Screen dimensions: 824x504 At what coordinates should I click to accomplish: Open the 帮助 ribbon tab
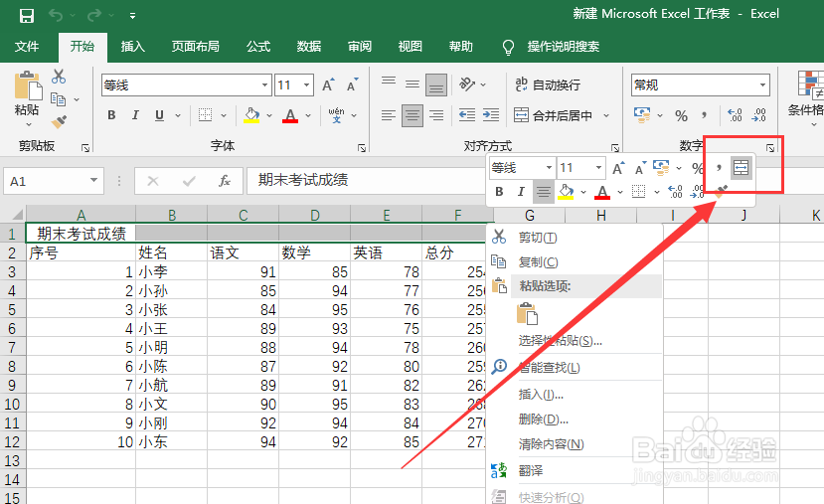point(460,47)
